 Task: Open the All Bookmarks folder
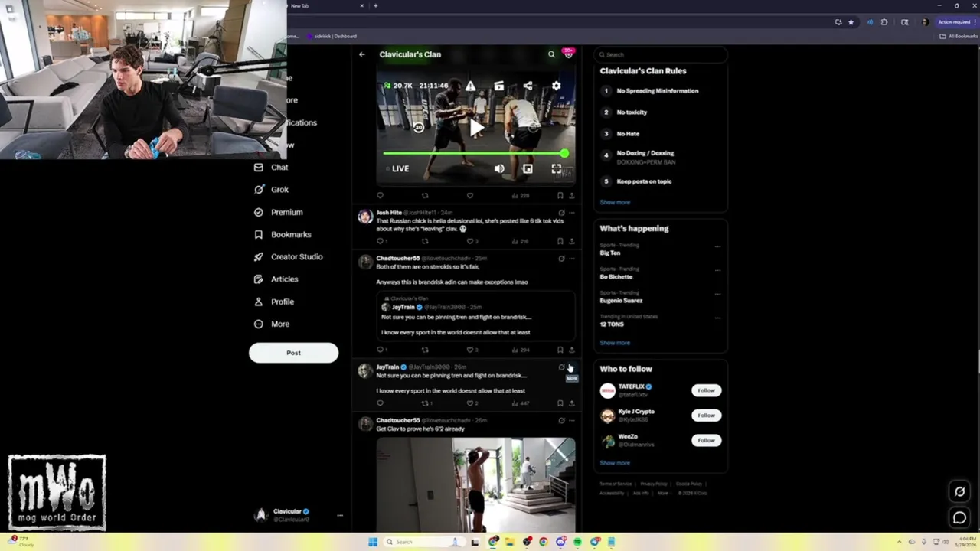click(x=959, y=36)
